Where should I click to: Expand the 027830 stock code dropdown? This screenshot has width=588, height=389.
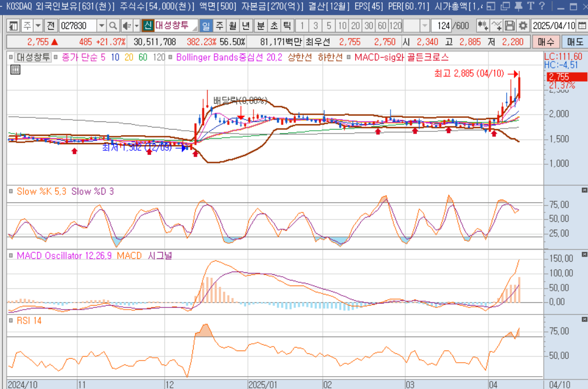pos(102,26)
